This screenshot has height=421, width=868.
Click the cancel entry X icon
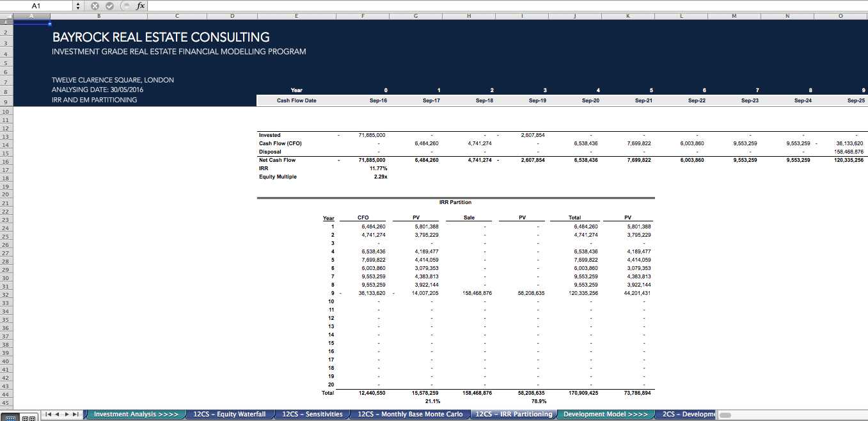tap(95, 6)
